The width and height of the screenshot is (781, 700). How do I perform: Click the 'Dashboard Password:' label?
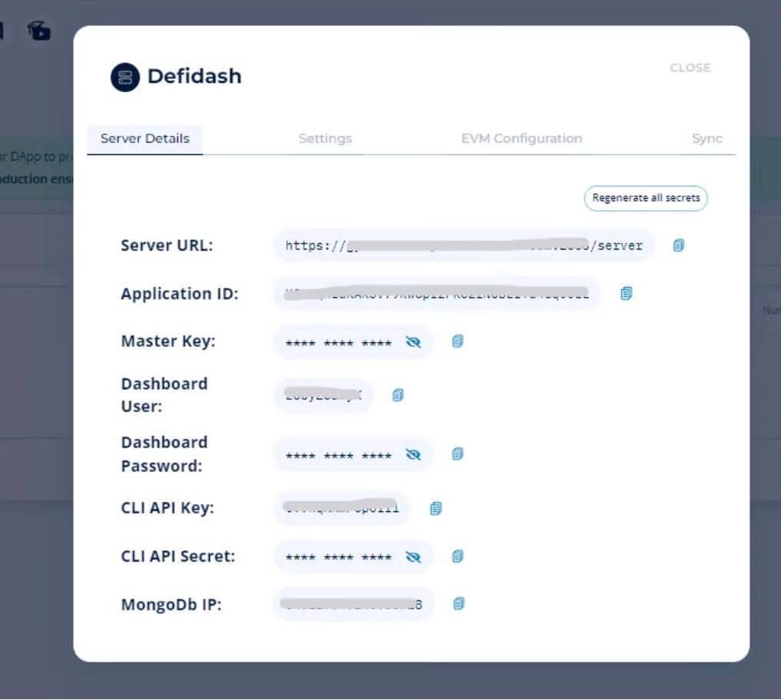(164, 454)
